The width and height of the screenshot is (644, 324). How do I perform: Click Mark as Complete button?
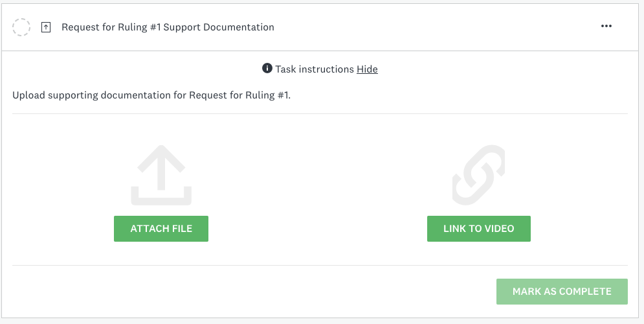pos(562,292)
